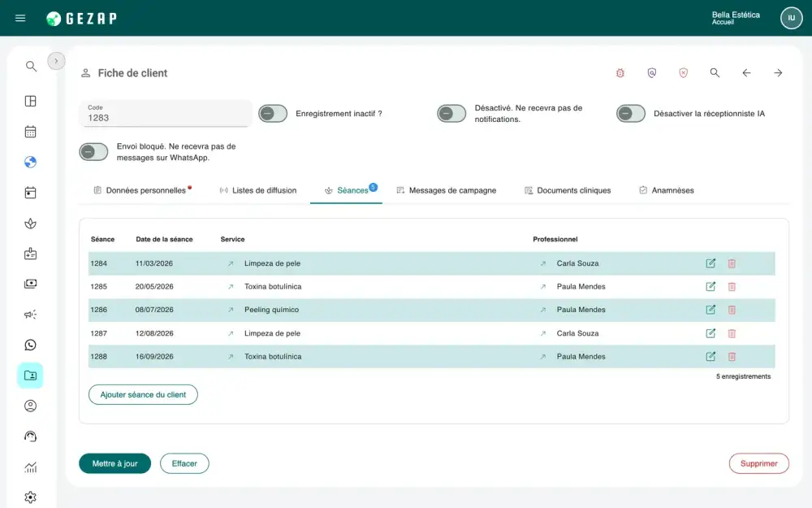Open the globe icon in sidebar
Screen dimensions: 812x508
[31, 163]
